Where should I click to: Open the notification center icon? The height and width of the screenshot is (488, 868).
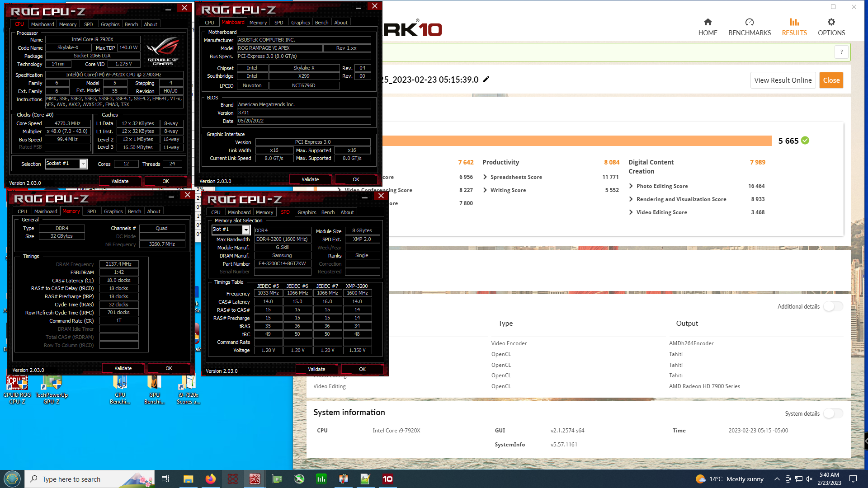point(853,479)
